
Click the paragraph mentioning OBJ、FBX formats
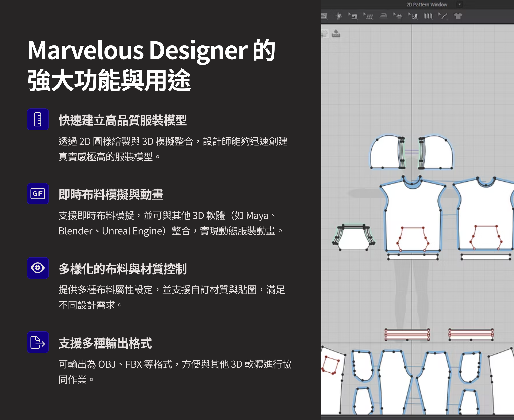coord(175,372)
